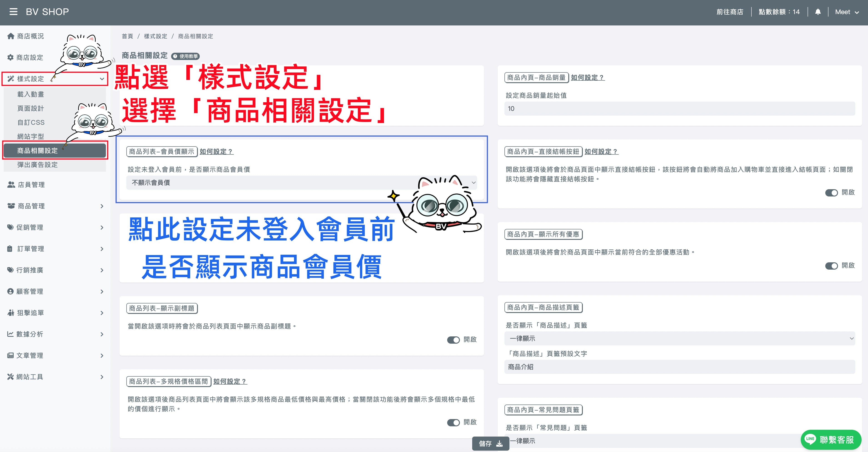Collapse the 樣式設定 menu chevron
The height and width of the screenshot is (452, 868).
[102, 79]
